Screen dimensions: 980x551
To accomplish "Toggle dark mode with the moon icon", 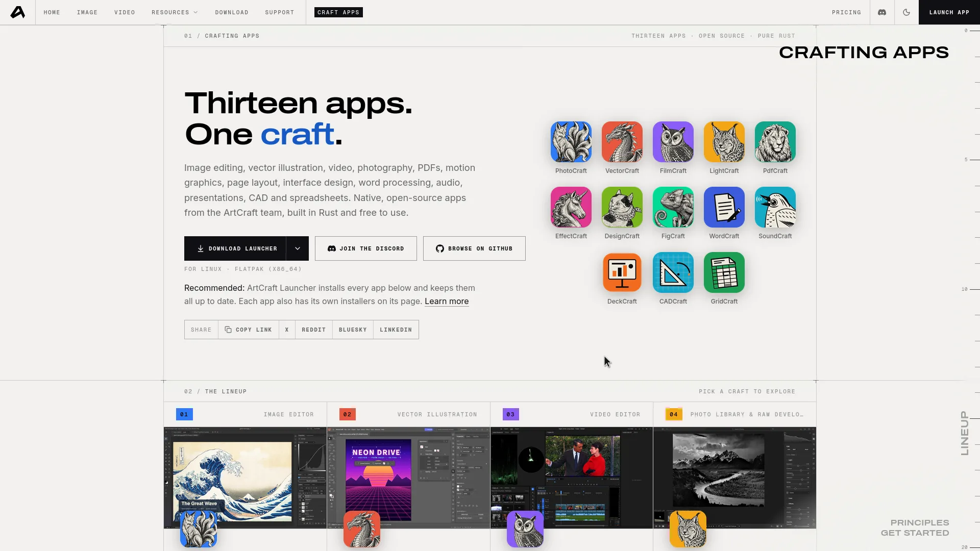I will (906, 12).
